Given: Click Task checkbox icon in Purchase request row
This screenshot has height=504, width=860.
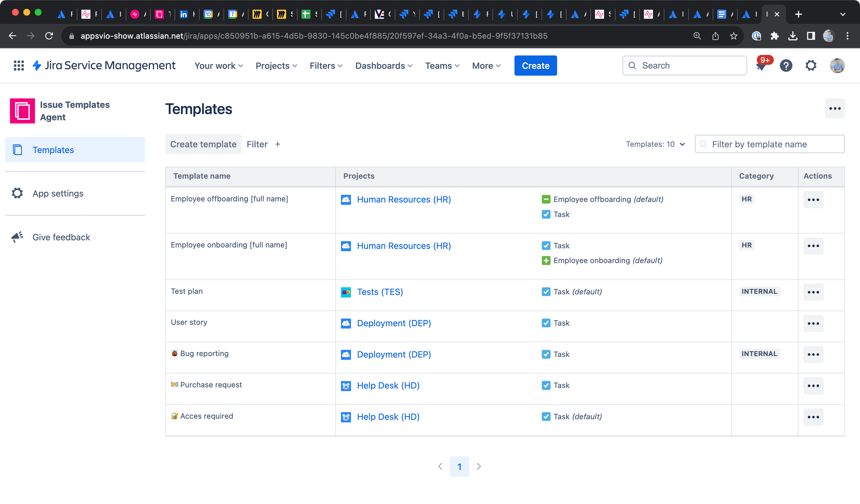Looking at the screenshot, I should (546, 386).
